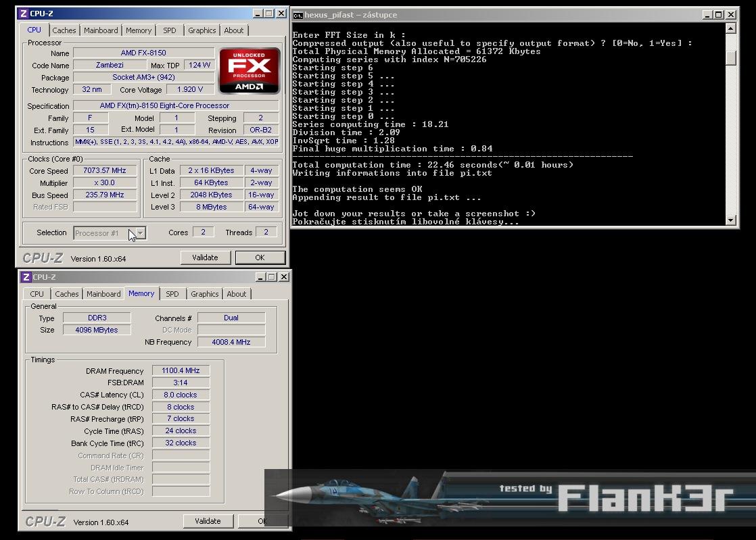This screenshot has width=756, height=540.
Task: Open Graphics tab in lower CPU-Z window
Action: 204,294
